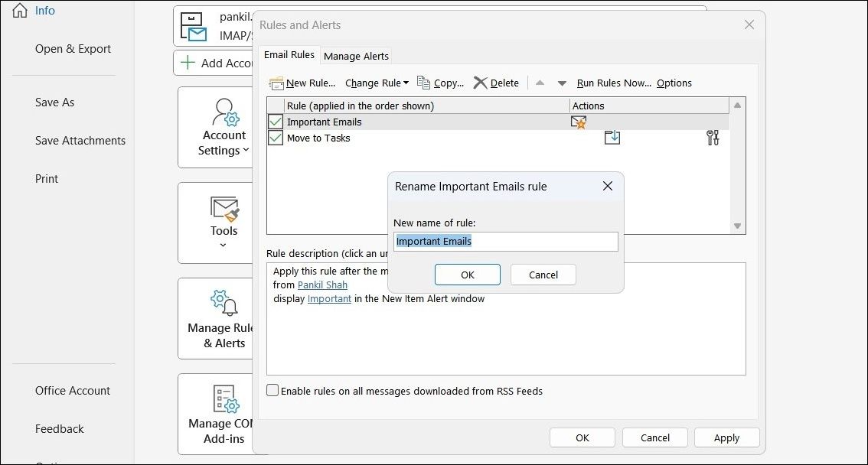
Task: Click the Delete rule icon
Action: click(x=480, y=83)
